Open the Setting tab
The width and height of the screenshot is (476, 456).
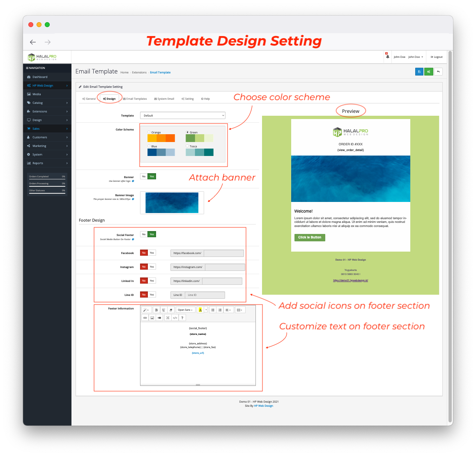[188, 99]
